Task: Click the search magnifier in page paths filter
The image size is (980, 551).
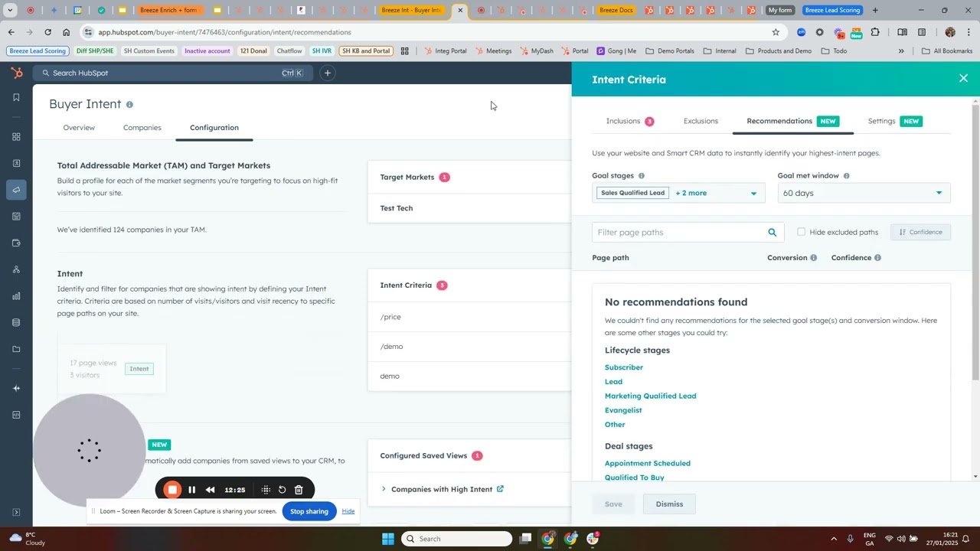Action: 773,233
